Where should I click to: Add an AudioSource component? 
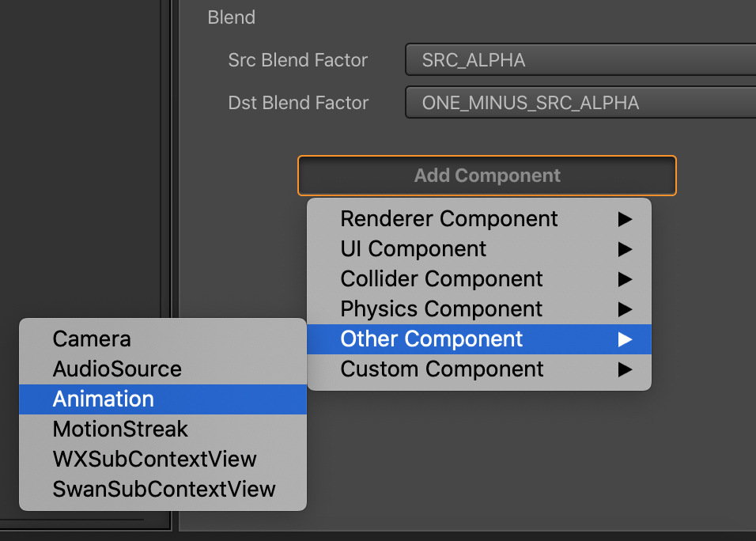(163, 369)
